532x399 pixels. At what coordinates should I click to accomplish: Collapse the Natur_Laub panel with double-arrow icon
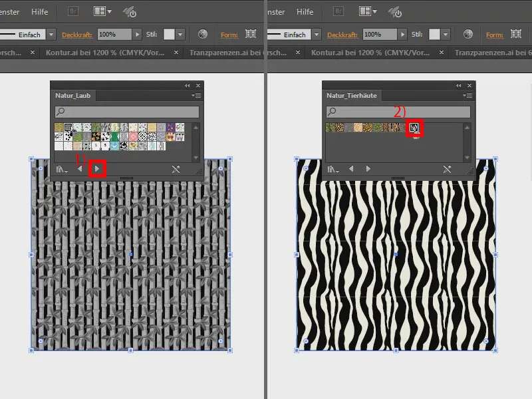188,86
